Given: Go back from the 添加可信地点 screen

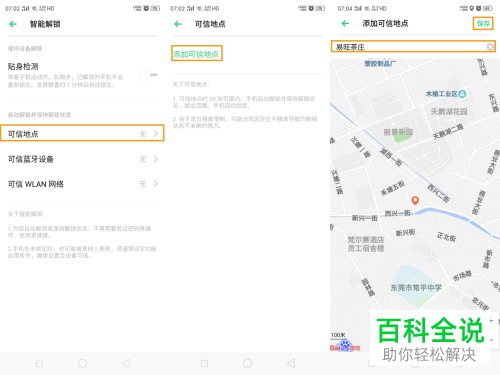Looking at the screenshot, I should point(346,23).
